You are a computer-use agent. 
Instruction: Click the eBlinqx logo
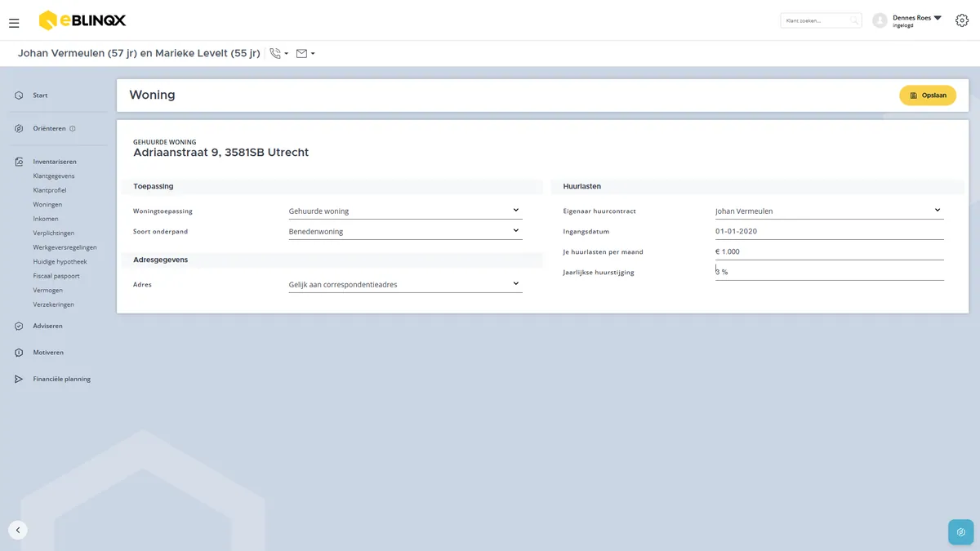point(82,20)
